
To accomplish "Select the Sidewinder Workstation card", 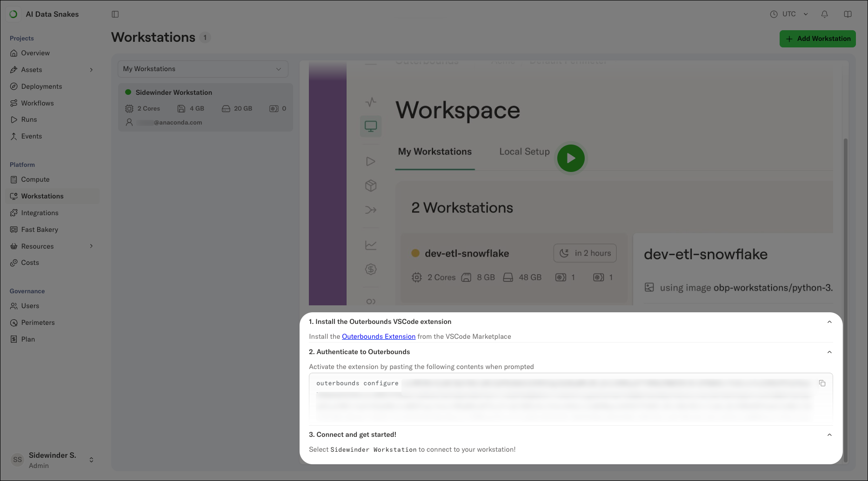I will pyautogui.click(x=206, y=107).
